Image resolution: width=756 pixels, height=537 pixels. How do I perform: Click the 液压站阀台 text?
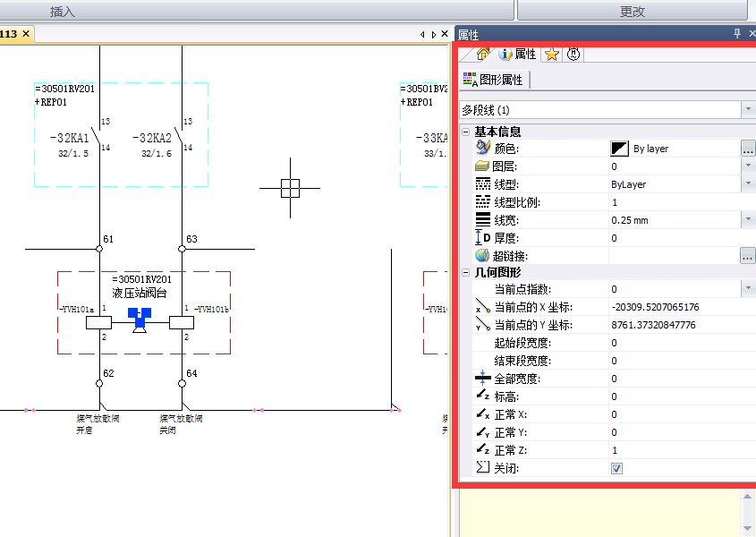point(140,293)
